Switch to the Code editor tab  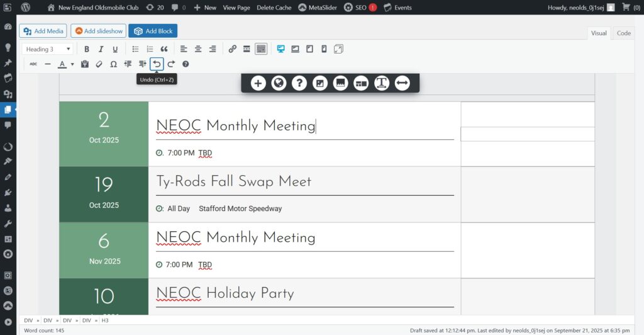(x=623, y=33)
